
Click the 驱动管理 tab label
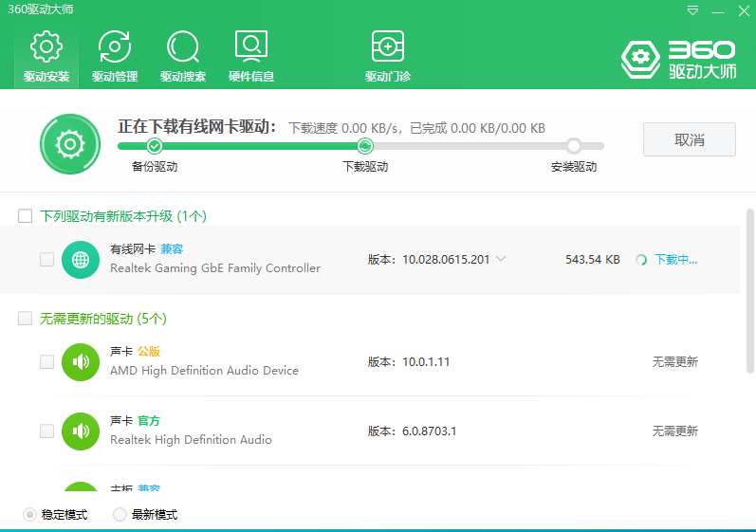coord(115,77)
